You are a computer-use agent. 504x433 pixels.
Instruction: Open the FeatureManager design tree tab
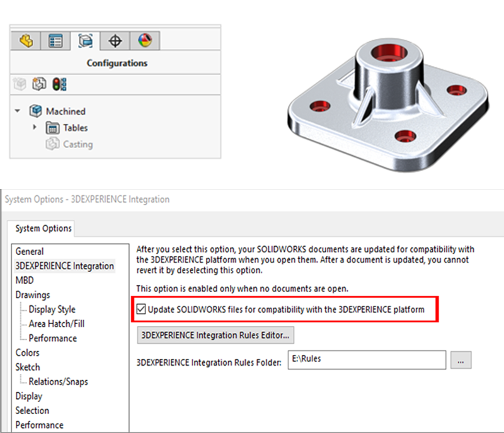pyautogui.click(x=26, y=41)
